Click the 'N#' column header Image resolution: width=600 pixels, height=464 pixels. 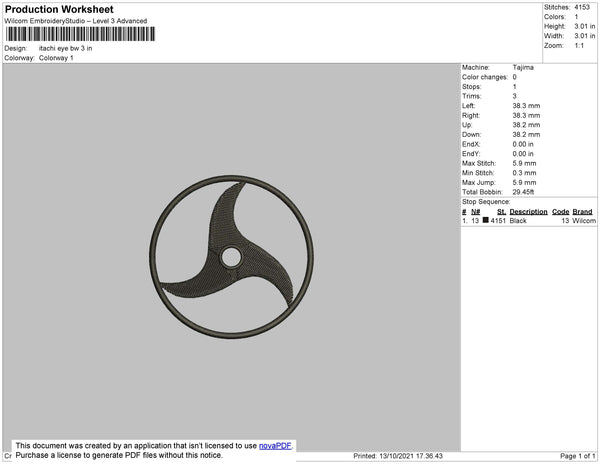(475, 212)
